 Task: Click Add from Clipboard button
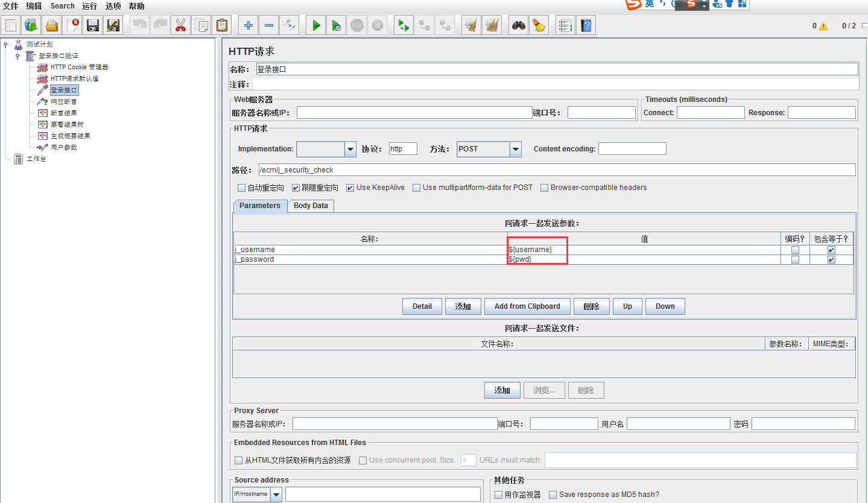[527, 306]
